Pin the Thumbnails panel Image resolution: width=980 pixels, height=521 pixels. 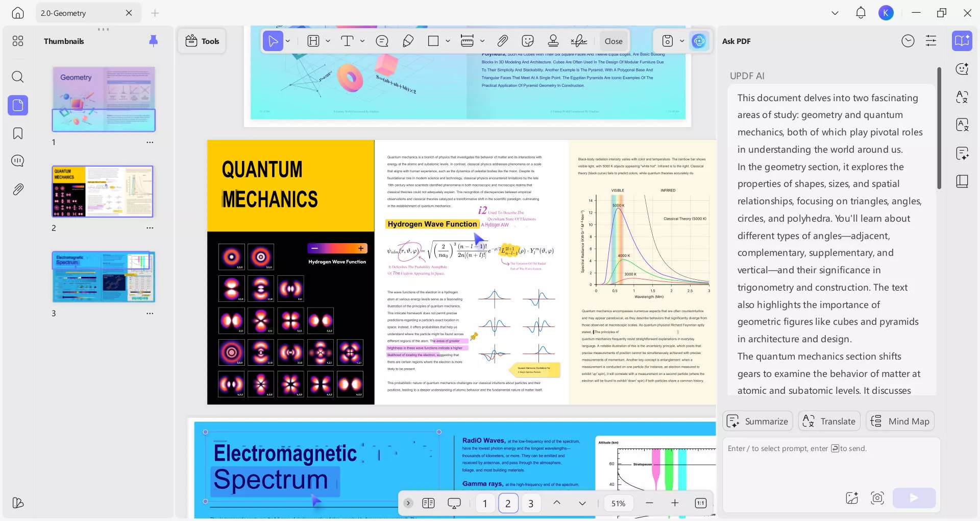tap(153, 41)
